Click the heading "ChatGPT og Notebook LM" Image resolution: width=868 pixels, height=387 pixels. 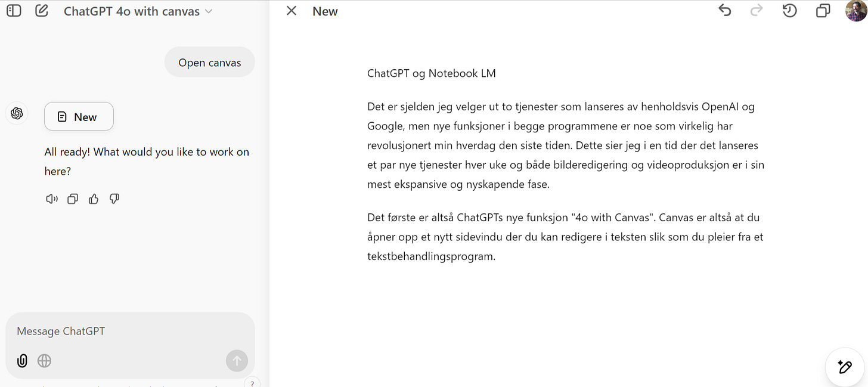(x=431, y=73)
